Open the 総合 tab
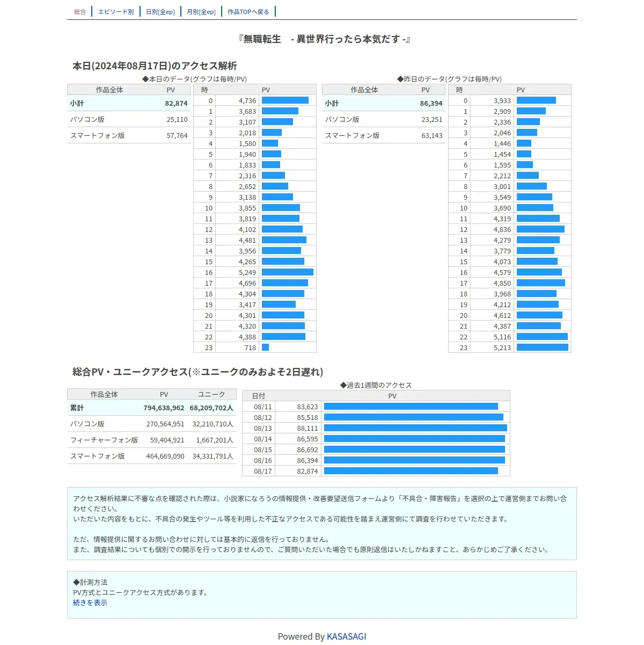 tap(80, 12)
